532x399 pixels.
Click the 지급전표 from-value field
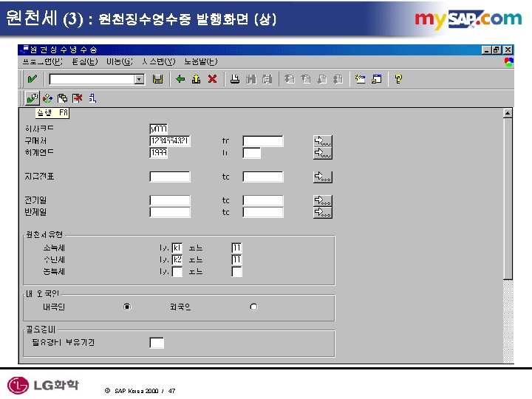[x=170, y=177]
